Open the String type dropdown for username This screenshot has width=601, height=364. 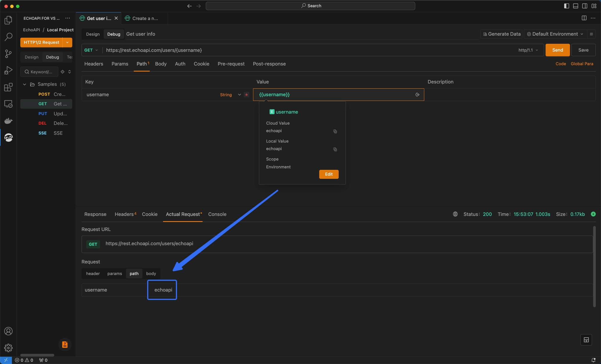(x=230, y=95)
